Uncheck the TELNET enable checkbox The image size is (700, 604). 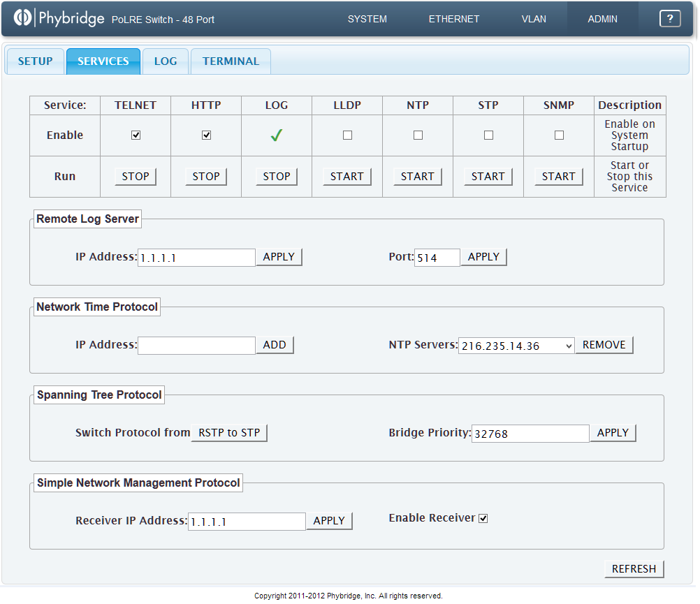(x=136, y=135)
